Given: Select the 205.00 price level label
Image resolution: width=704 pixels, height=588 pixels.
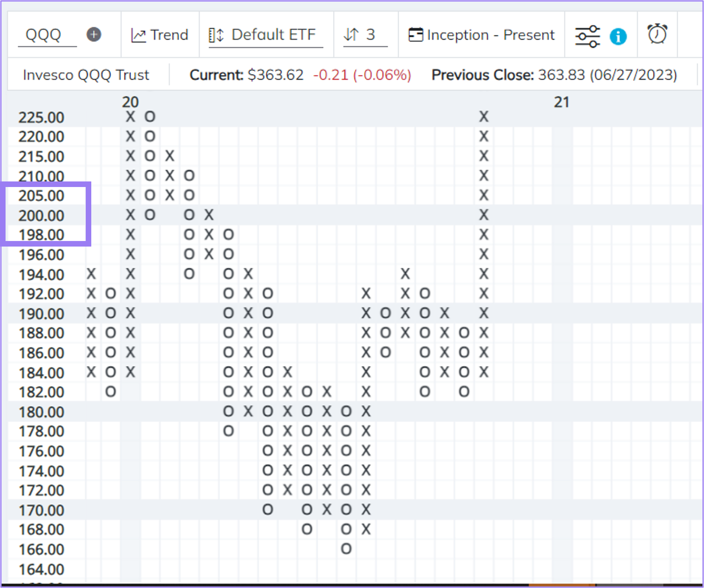Looking at the screenshot, I should click(41, 196).
